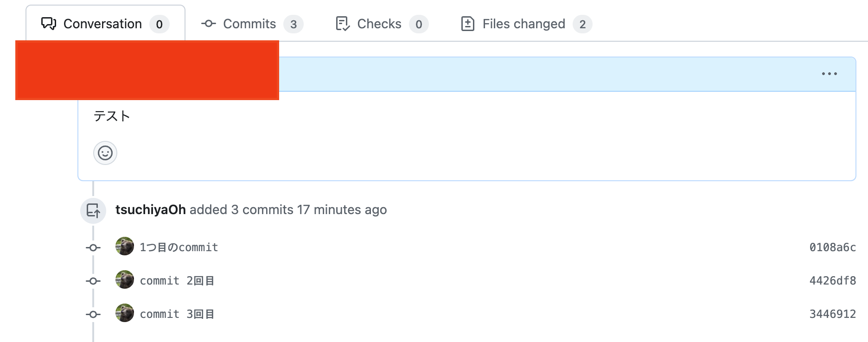Screen dimensions: 868x342
Task: Click the repo push icon beside tsuchiyaOh
Action: [93, 210]
